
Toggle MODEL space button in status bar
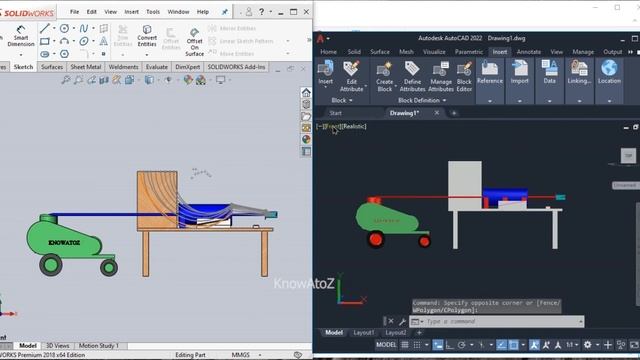click(x=386, y=345)
